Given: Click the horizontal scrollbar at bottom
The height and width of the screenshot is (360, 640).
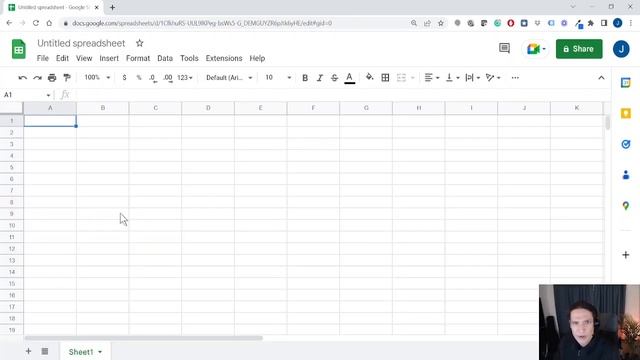Looking at the screenshot, I should pos(143,338).
